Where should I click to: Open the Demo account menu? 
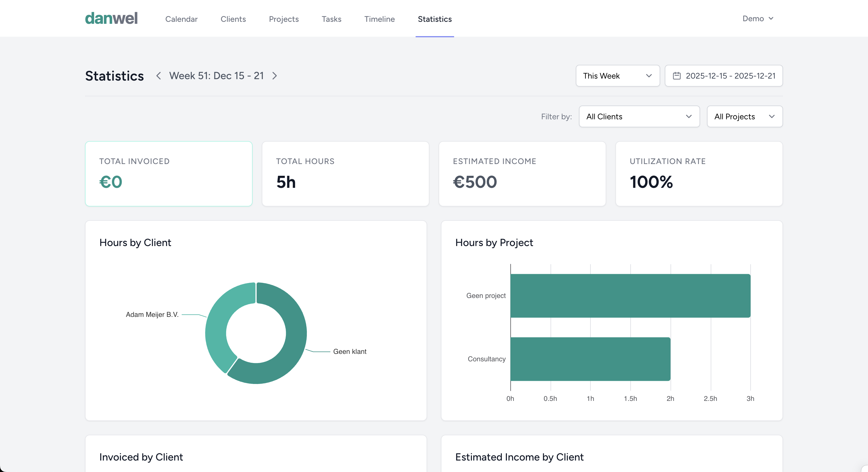click(x=757, y=19)
